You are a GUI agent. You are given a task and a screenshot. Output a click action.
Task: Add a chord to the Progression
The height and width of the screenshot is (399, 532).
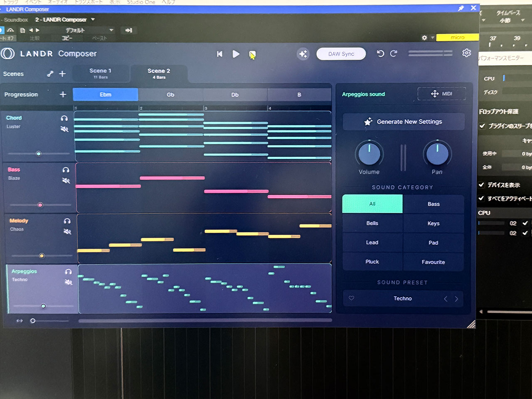tap(63, 95)
